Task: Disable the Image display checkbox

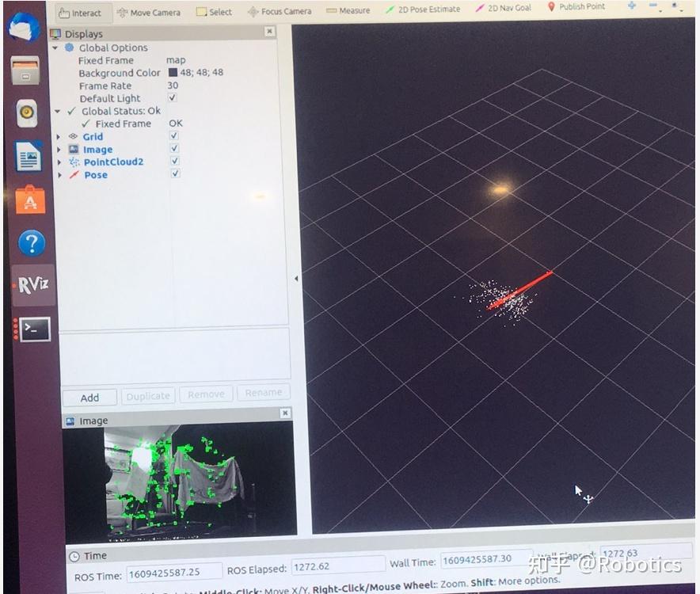Action: pyautogui.click(x=174, y=148)
